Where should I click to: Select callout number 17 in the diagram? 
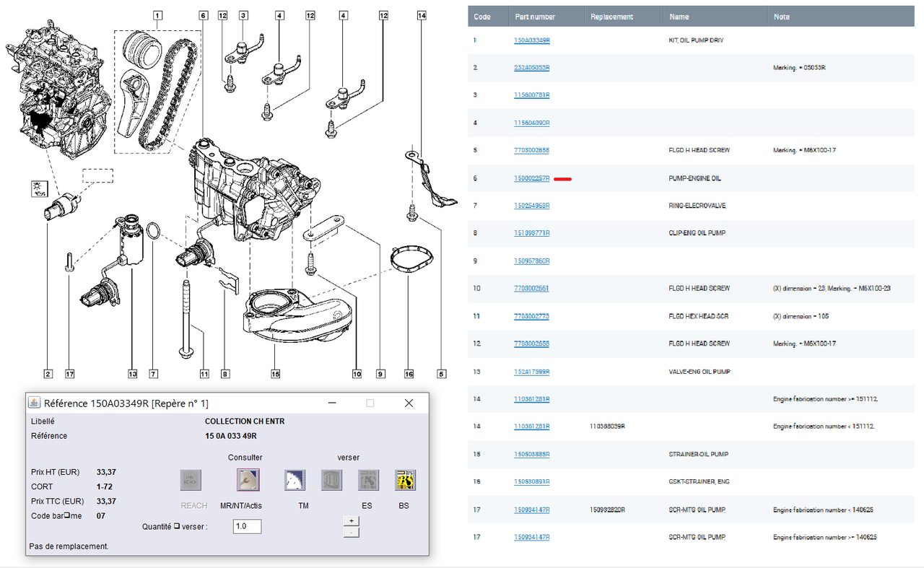point(69,374)
